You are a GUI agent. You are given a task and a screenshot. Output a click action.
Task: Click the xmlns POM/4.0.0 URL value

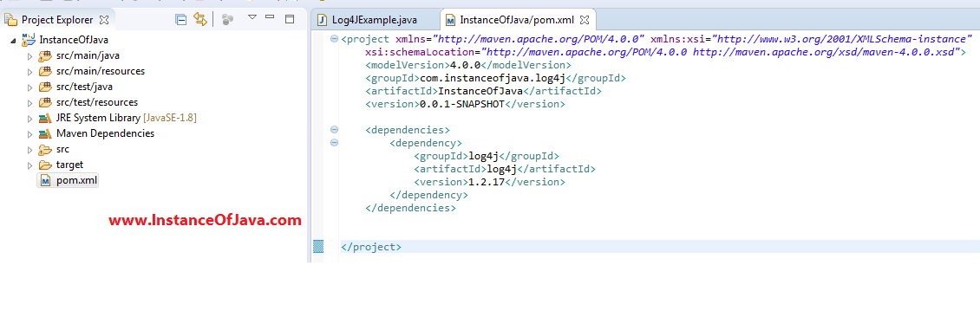tap(539, 39)
